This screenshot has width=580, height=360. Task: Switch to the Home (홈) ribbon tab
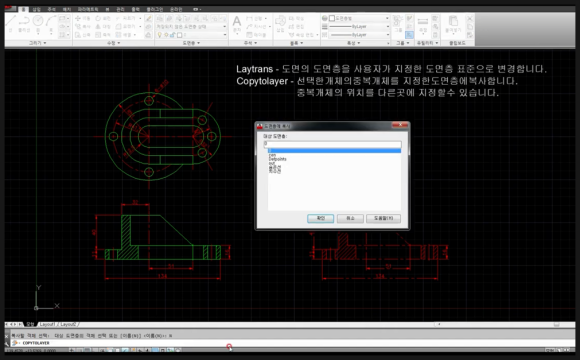[x=23, y=9]
